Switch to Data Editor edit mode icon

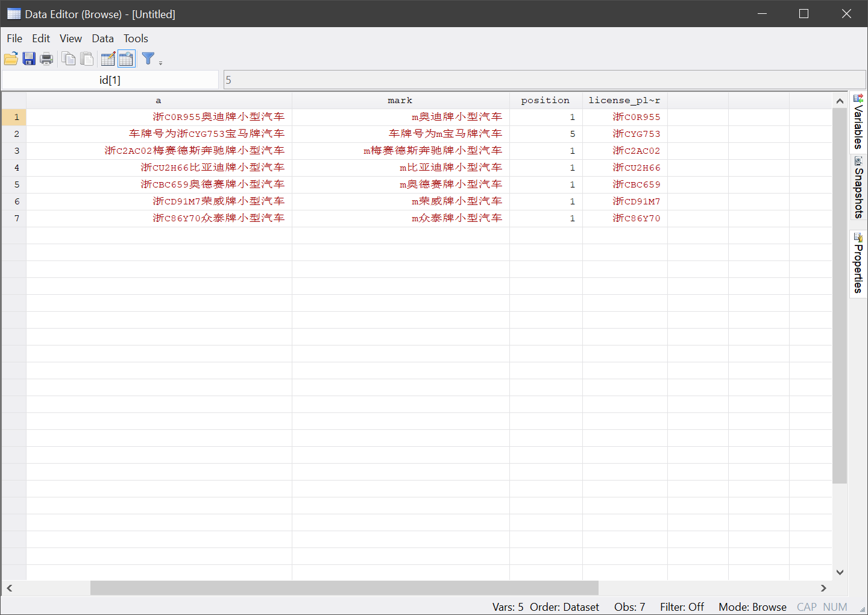[x=108, y=58]
